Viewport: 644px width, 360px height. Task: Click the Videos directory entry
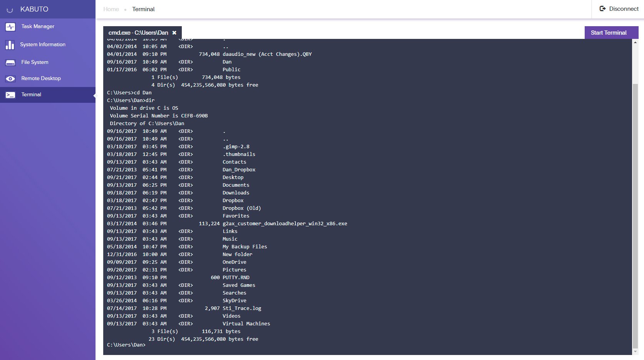click(231, 316)
